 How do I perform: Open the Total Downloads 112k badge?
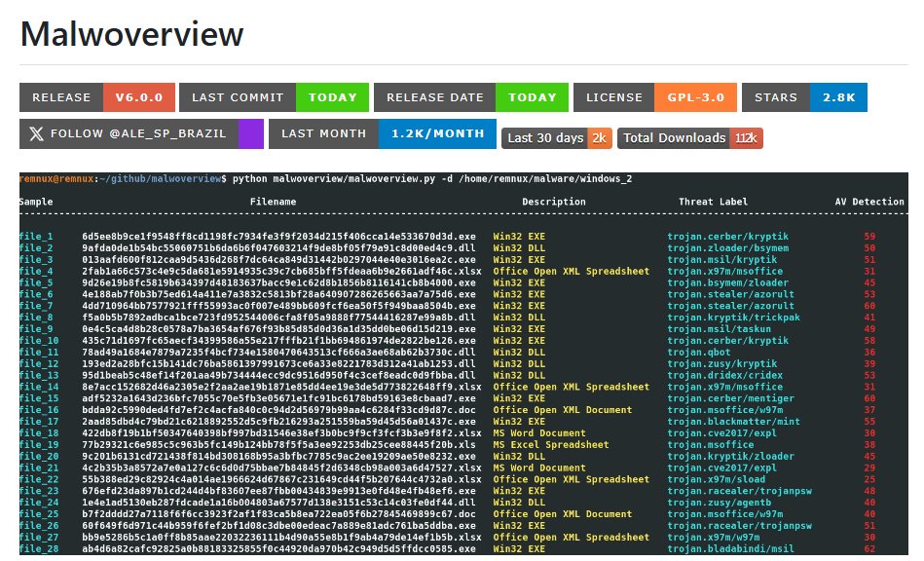coord(690,138)
